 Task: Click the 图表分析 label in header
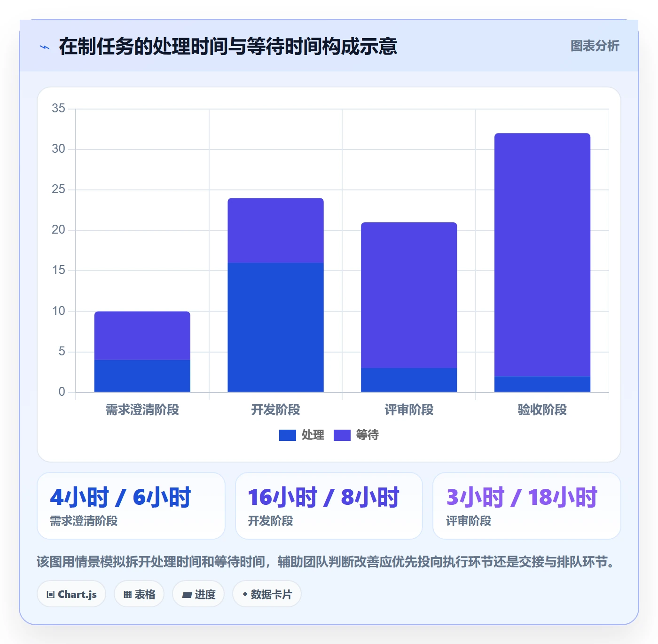click(x=595, y=46)
